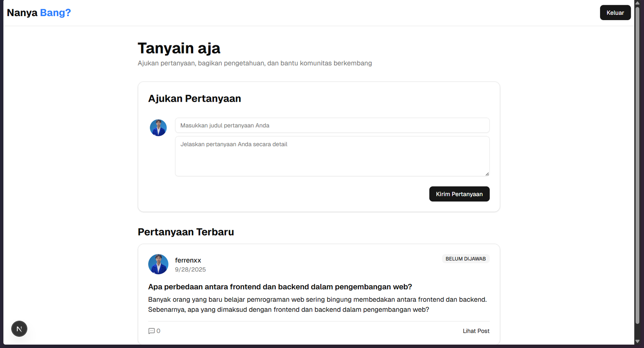The image size is (644, 348).
Task: Click the avatar beside the question form
Action: click(158, 128)
